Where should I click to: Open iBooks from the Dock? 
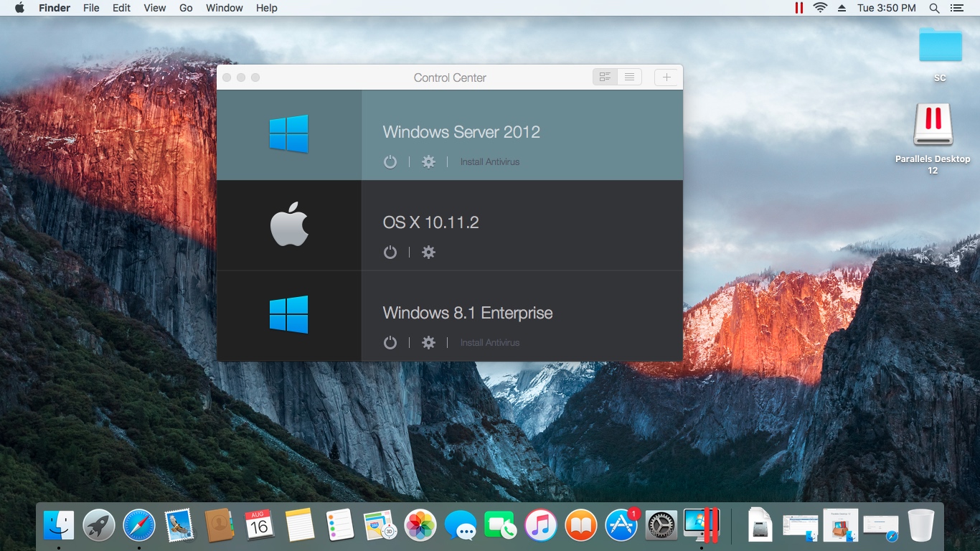581,525
